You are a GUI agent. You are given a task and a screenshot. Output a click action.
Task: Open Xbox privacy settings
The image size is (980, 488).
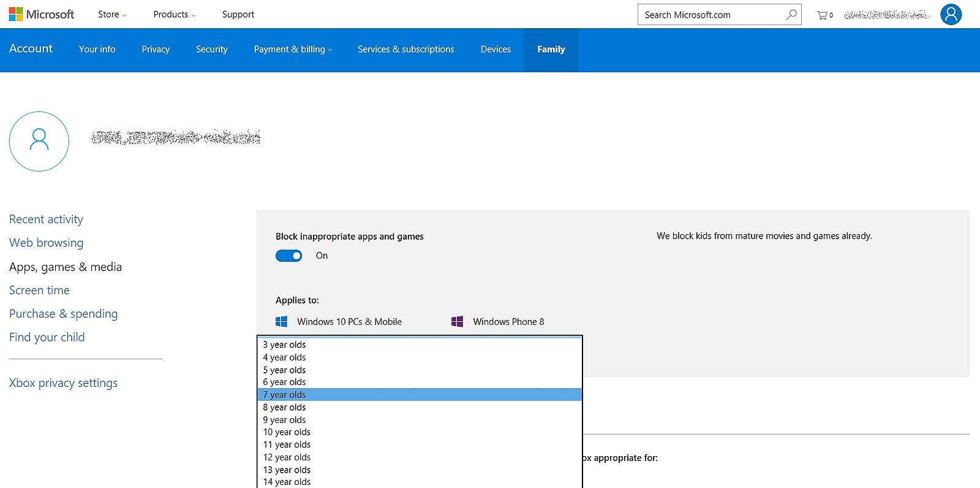63,383
